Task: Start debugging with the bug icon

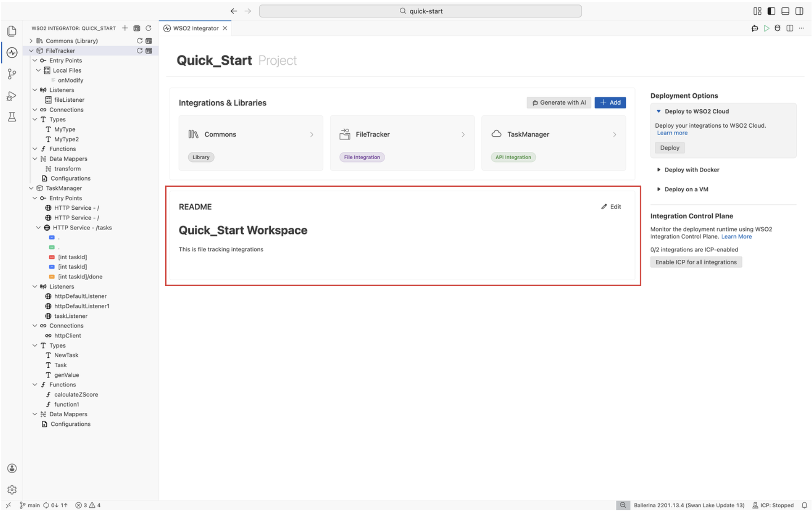Action: coord(777,28)
